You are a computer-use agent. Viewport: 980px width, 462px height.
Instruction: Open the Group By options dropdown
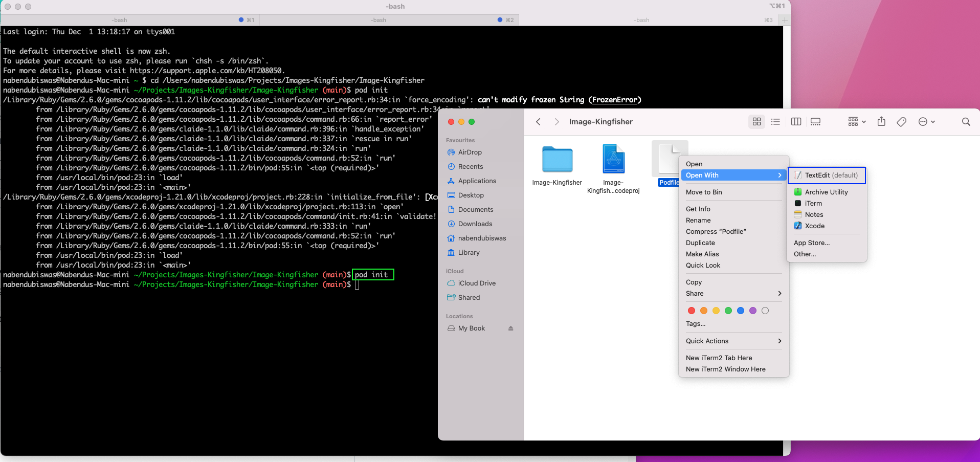tap(857, 122)
